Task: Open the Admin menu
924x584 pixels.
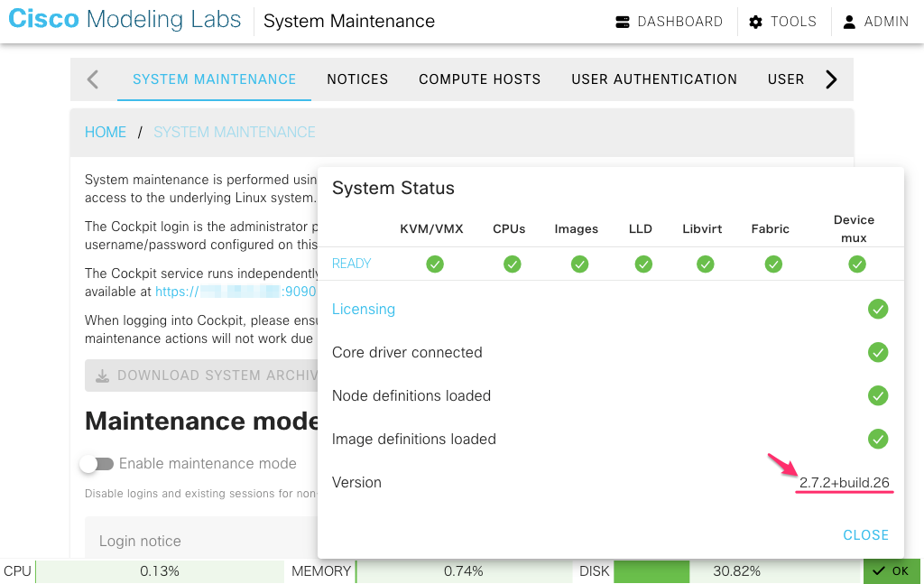Action: coord(876,22)
